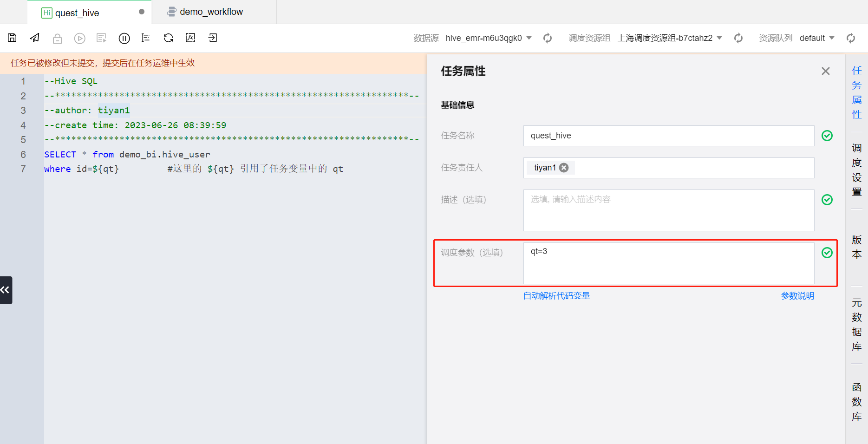Click the arrow-into-box icon in the toolbar
Image resolution: width=868 pixels, height=444 pixels.
tap(213, 38)
